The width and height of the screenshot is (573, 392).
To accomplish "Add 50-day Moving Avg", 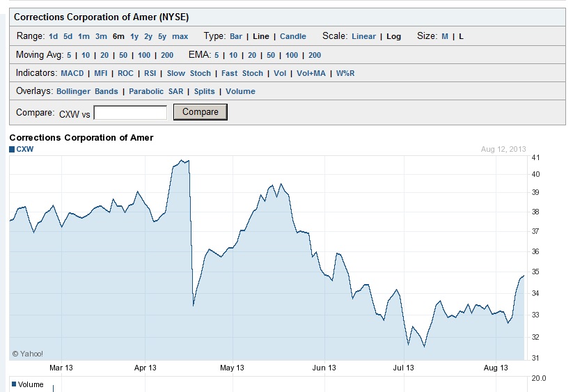I will pos(123,55).
